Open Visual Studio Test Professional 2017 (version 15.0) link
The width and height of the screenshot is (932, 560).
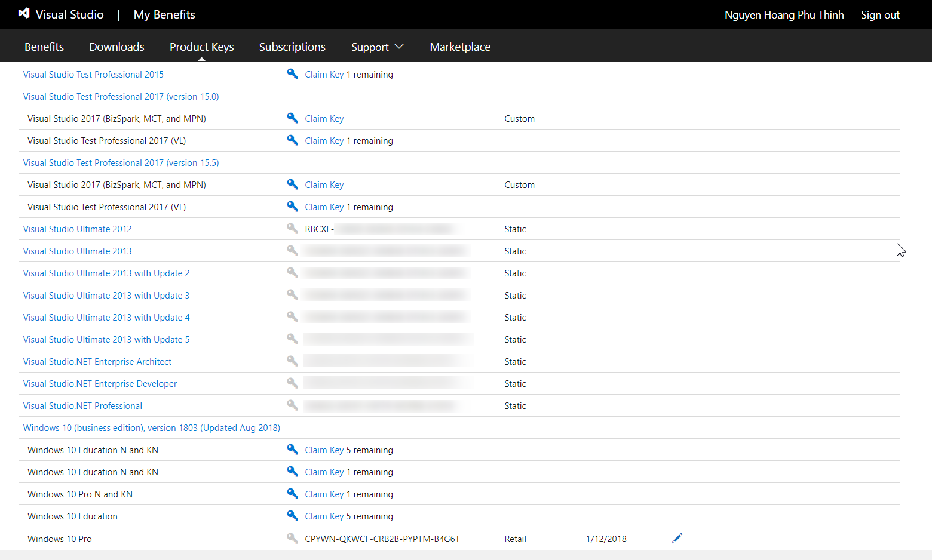(x=121, y=97)
